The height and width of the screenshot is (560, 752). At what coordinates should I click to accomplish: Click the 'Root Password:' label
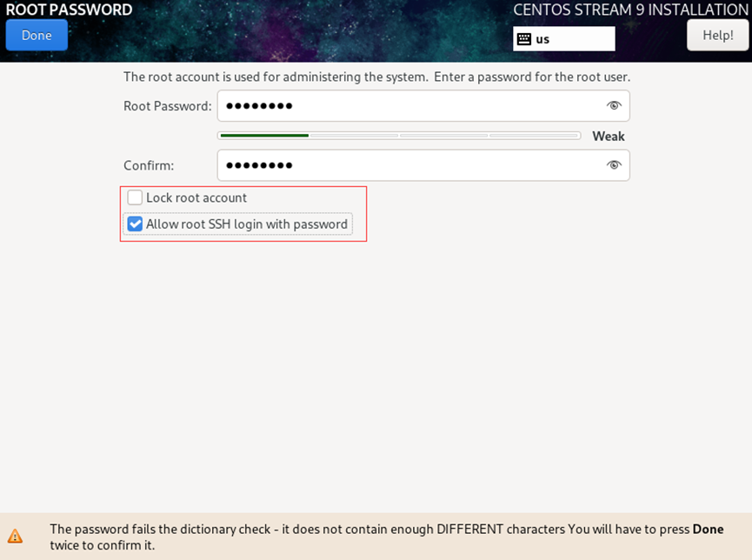[168, 106]
